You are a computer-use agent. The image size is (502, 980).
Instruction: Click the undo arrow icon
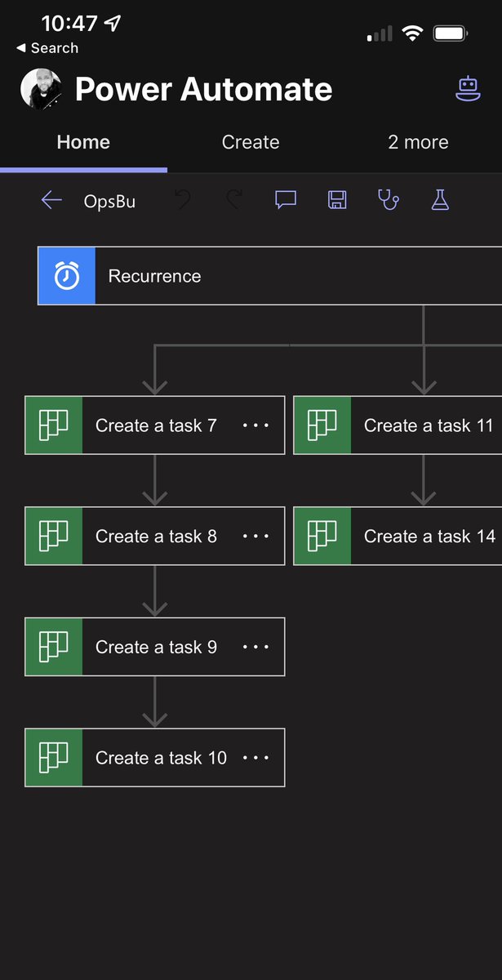pyautogui.click(x=184, y=200)
